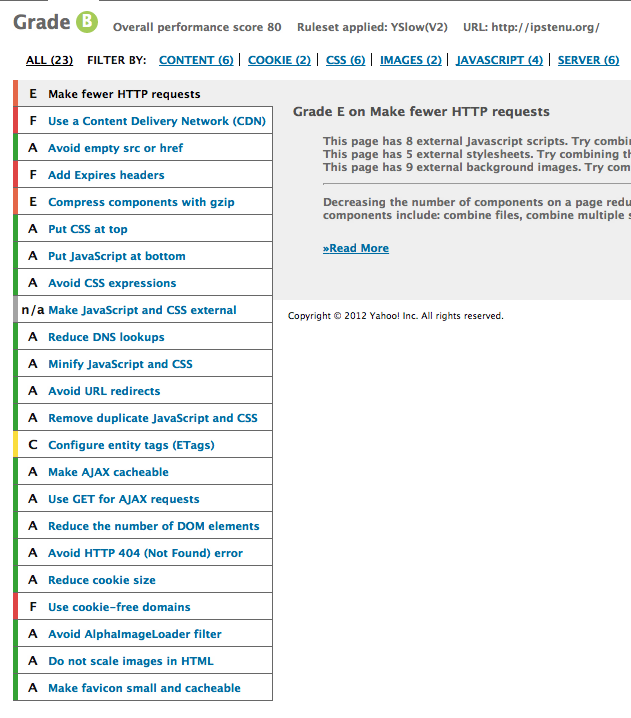Filter rules by JAVASCRIPT (4)
This screenshot has width=631, height=718.
499,60
